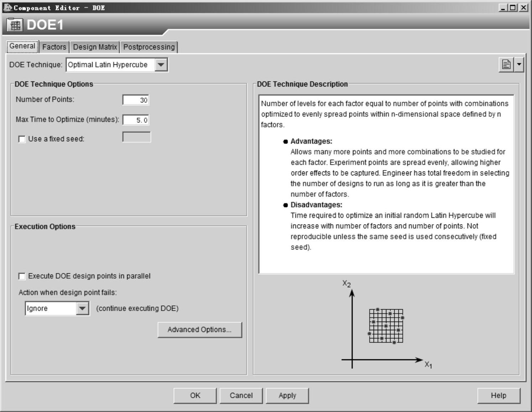Click the Cancel button
The width and height of the screenshot is (532, 412).
[241, 396]
